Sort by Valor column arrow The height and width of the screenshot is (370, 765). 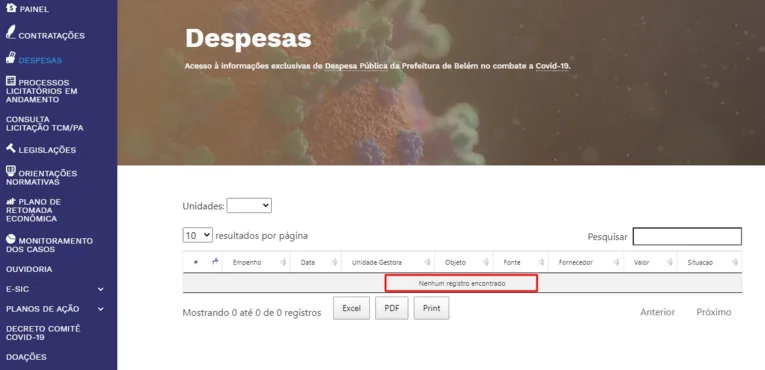pos(670,262)
